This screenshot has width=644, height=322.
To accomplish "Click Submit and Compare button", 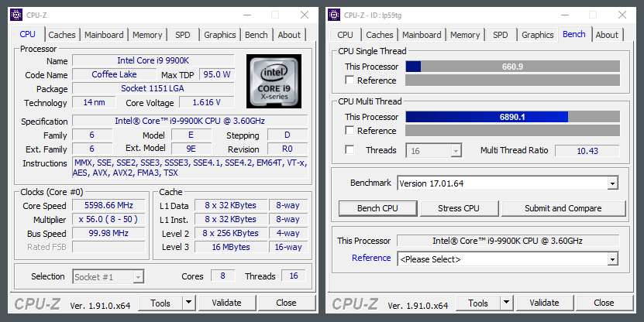I will 563,208.
